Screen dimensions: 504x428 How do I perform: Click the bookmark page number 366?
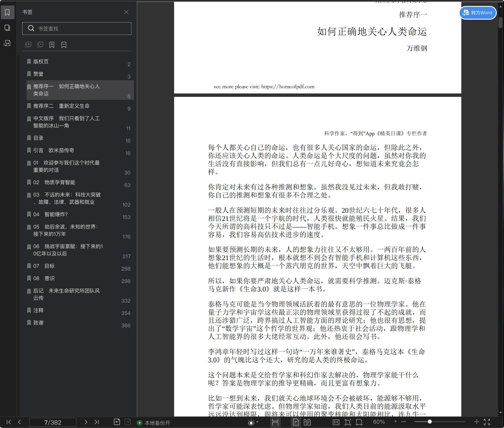[126, 326]
